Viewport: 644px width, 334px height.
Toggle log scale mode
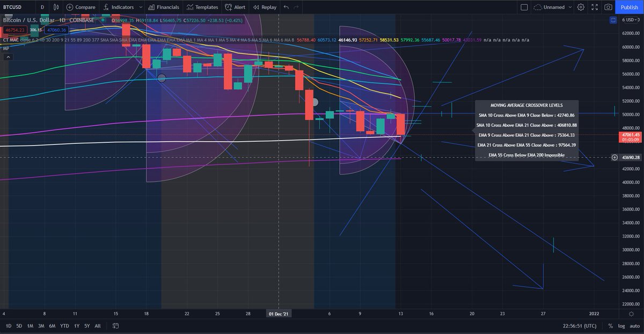click(621, 326)
